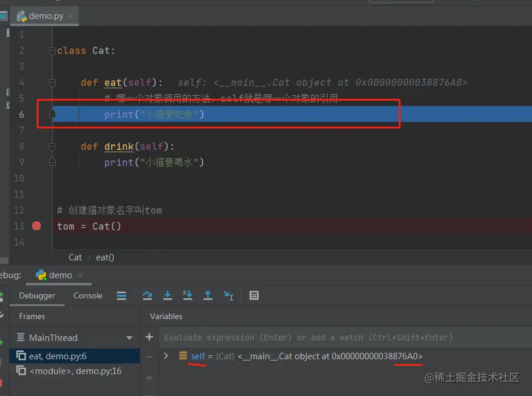Image resolution: width=532 pixels, height=396 pixels.
Task: Click the fold end marker on line 9
Action: [x=52, y=162]
